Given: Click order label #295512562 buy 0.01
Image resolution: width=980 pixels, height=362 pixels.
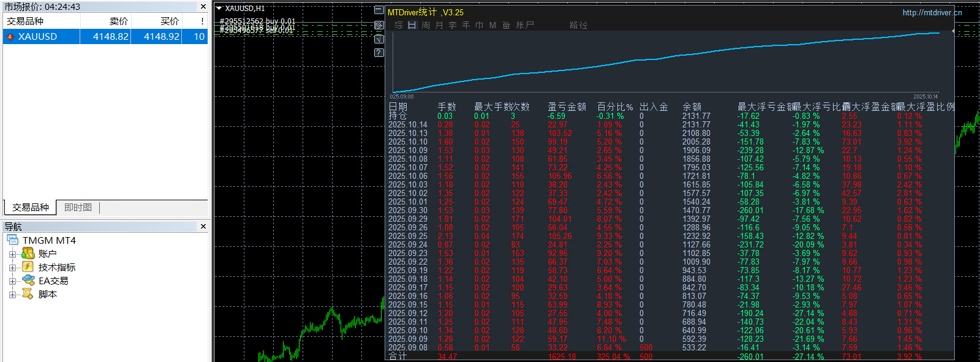Looking at the screenshot, I should 257,21.
